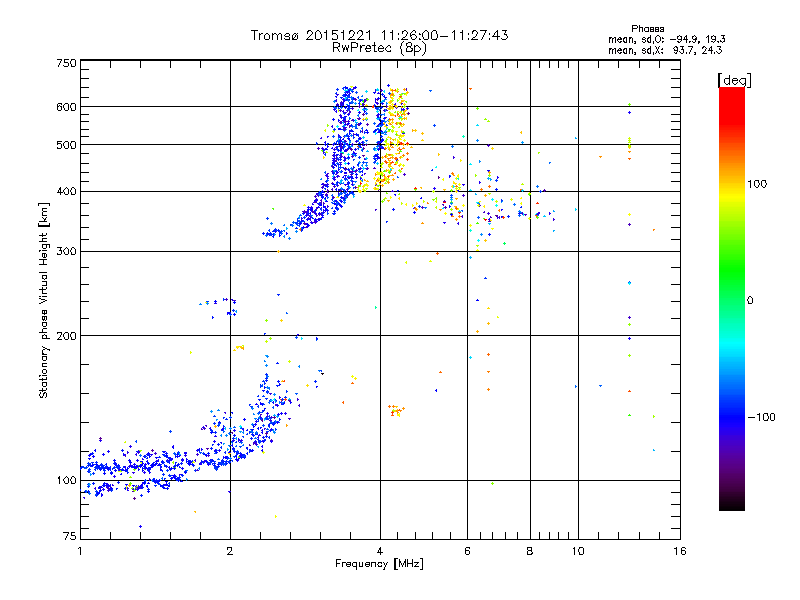Click the y-axis '75' label

[x=70, y=536]
